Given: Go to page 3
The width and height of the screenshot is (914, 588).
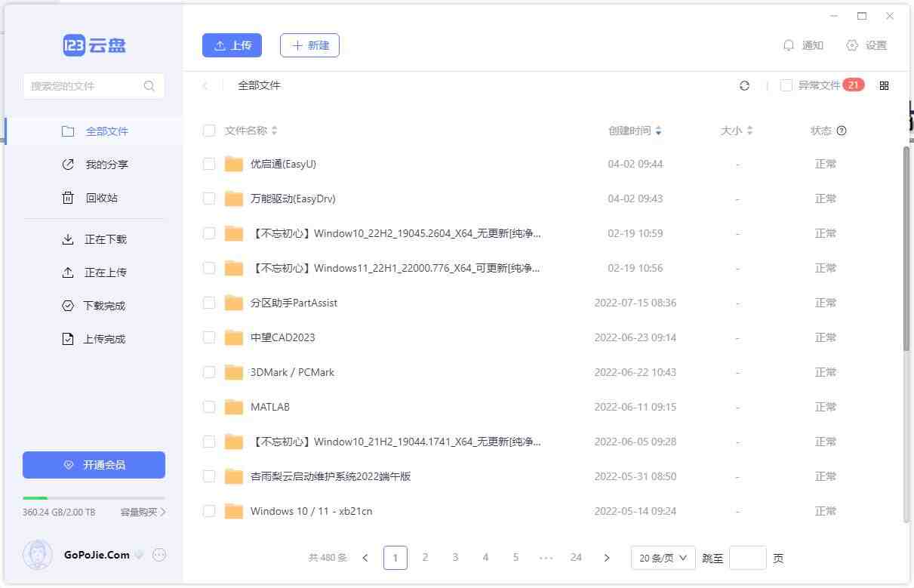Looking at the screenshot, I should (x=455, y=558).
